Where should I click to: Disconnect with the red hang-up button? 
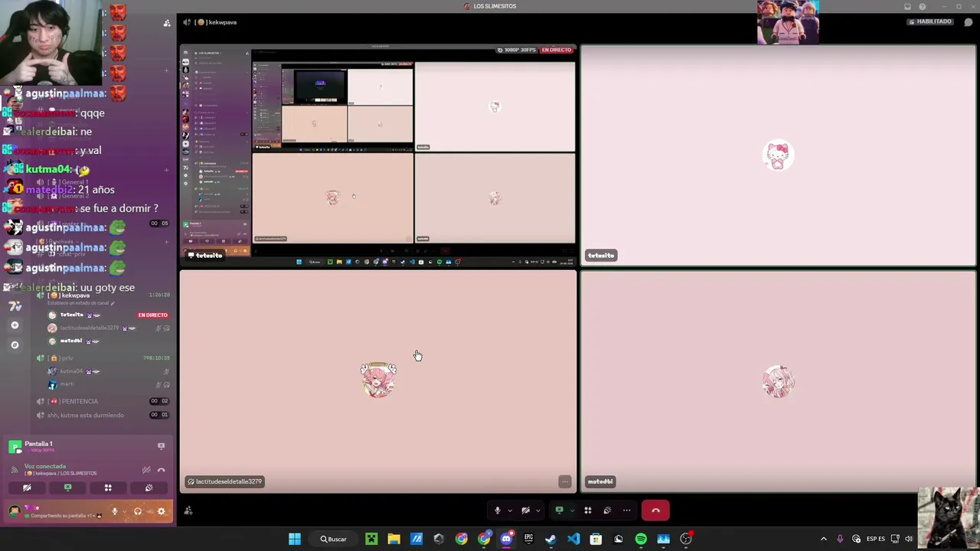[x=655, y=510]
